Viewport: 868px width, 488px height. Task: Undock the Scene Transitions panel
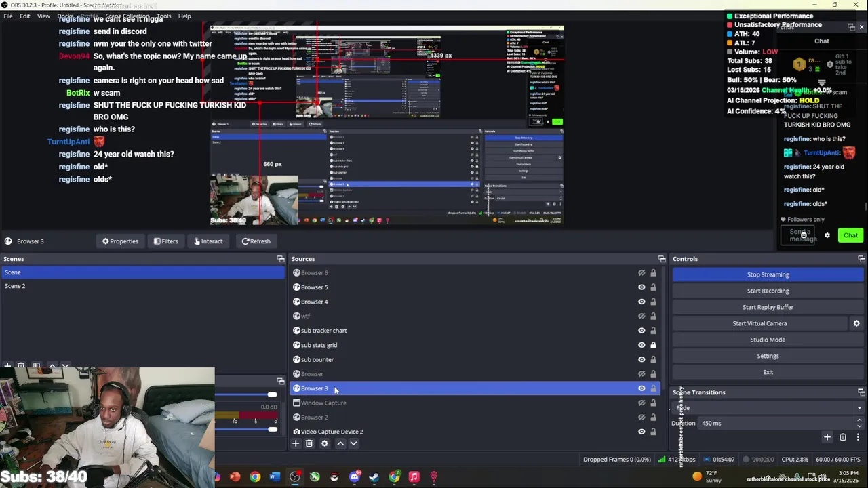point(861,392)
